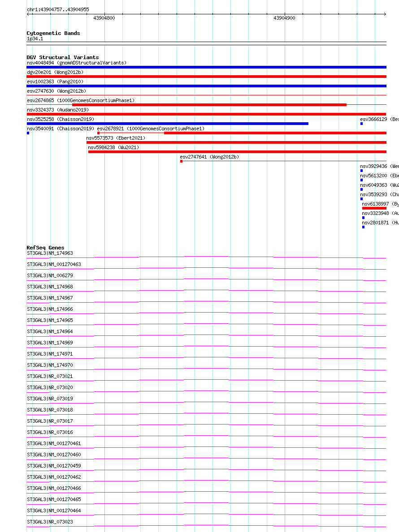This screenshot has height=532, width=399.
Task: Open variant esv3666129 label
Action: click(x=379, y=120)
